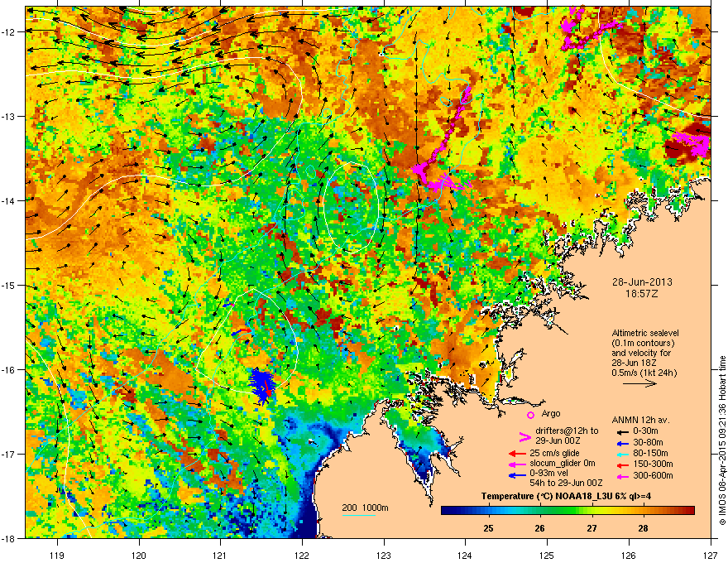Click the blue glider track cluster on the map

(x=261, y=386)
